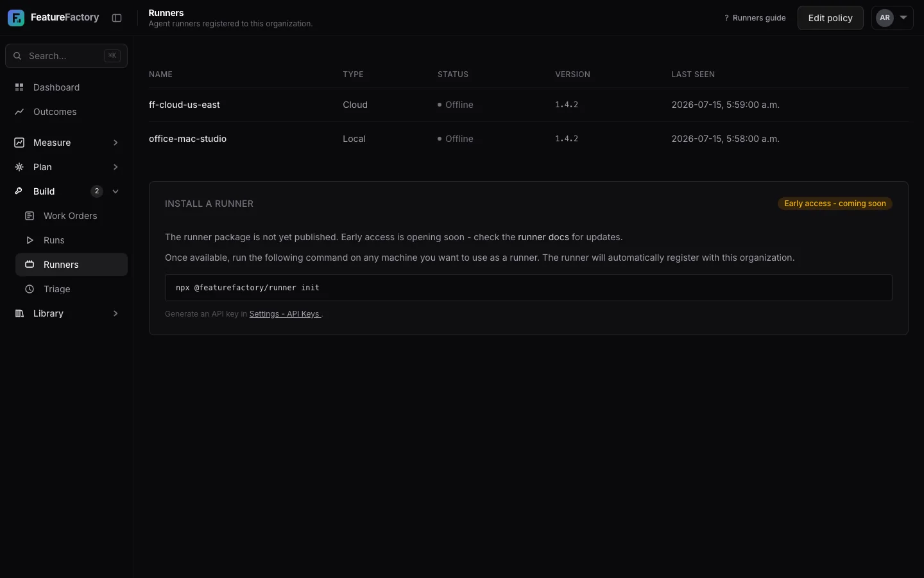Click the npx runner init command box

click(529, 288)
